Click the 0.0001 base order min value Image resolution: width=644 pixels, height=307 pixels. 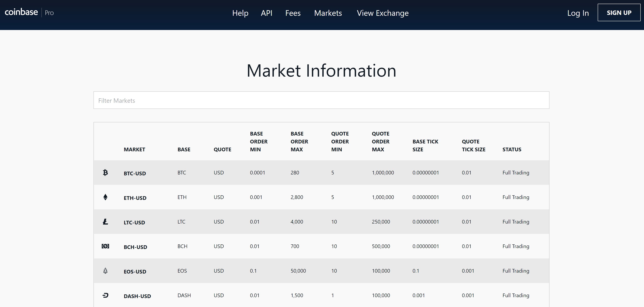(x=257, y=173)
